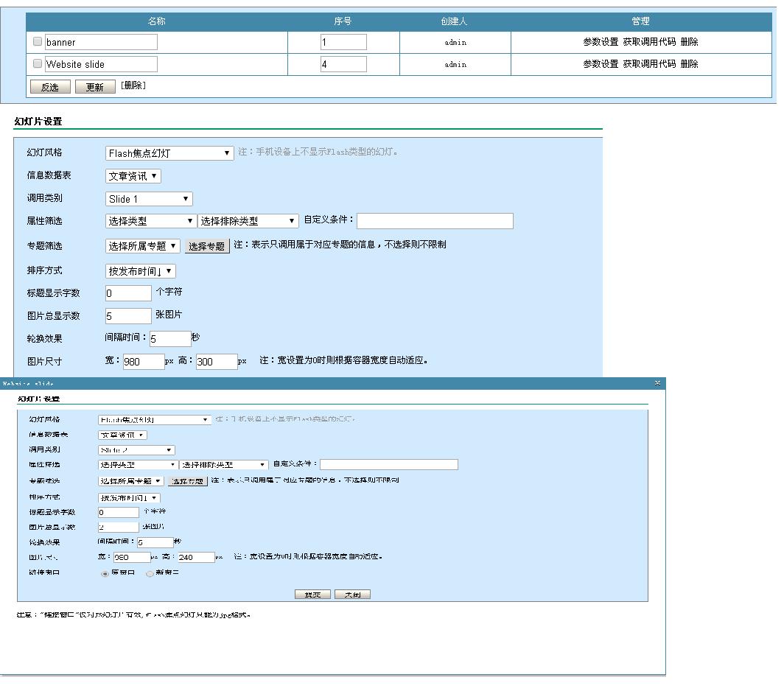Screen dimensions: 784x697
Task: Tick the checkbox in the banner row
Action: (x=38, y=41)
